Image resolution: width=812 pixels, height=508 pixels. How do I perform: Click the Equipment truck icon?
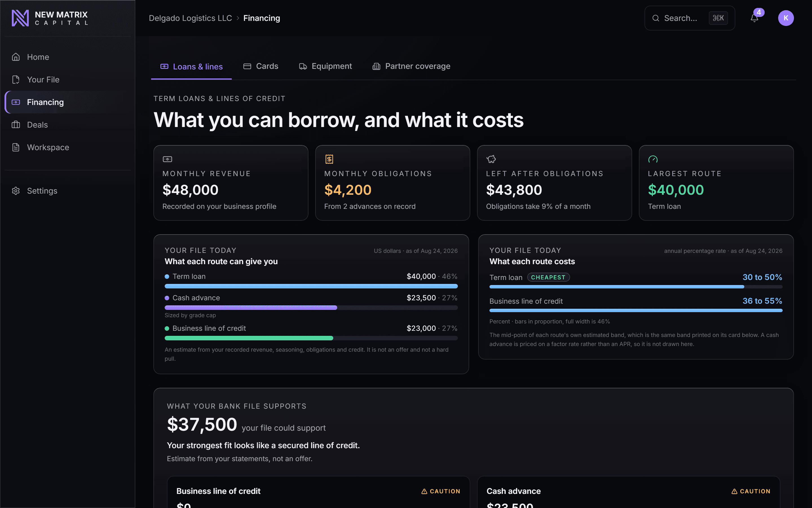[x=303, y=66]
